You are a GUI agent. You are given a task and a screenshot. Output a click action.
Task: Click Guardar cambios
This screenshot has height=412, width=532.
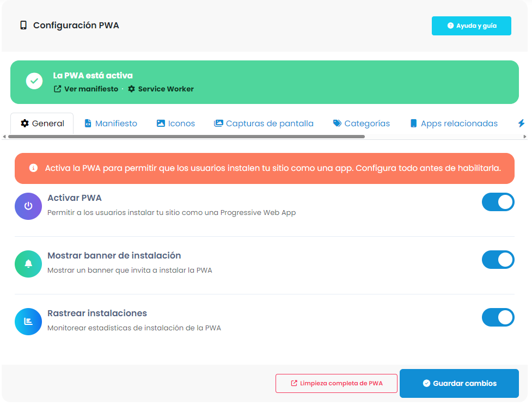click(458, 383)
